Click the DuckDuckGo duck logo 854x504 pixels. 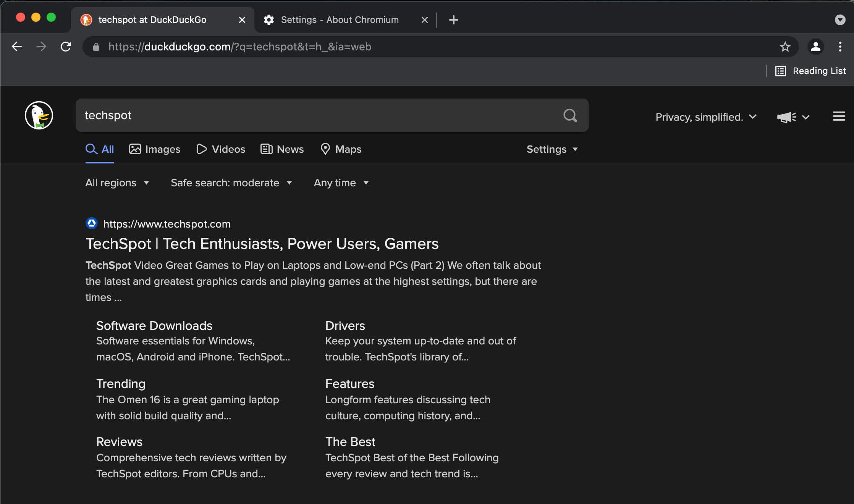coord(39,115)
